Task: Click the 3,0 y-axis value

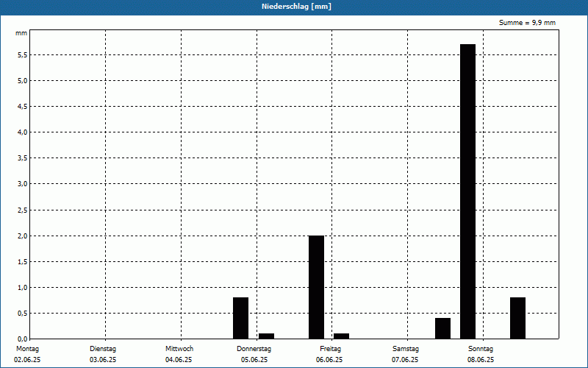Action: 23,184
